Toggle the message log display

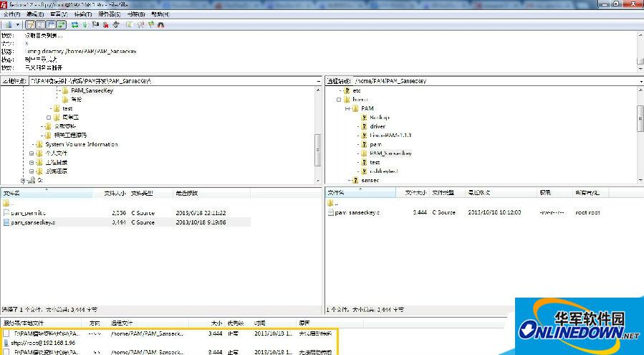click(31, 24)
